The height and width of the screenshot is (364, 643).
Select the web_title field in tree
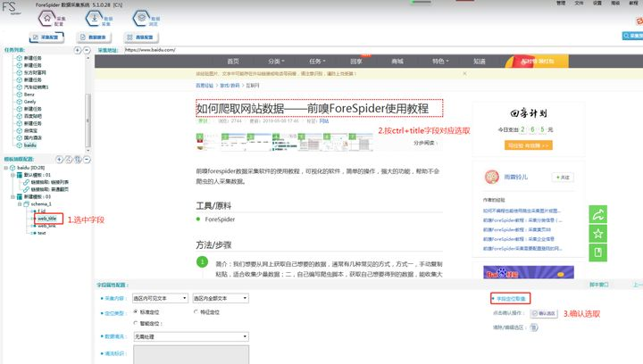[x=47, y=219]
